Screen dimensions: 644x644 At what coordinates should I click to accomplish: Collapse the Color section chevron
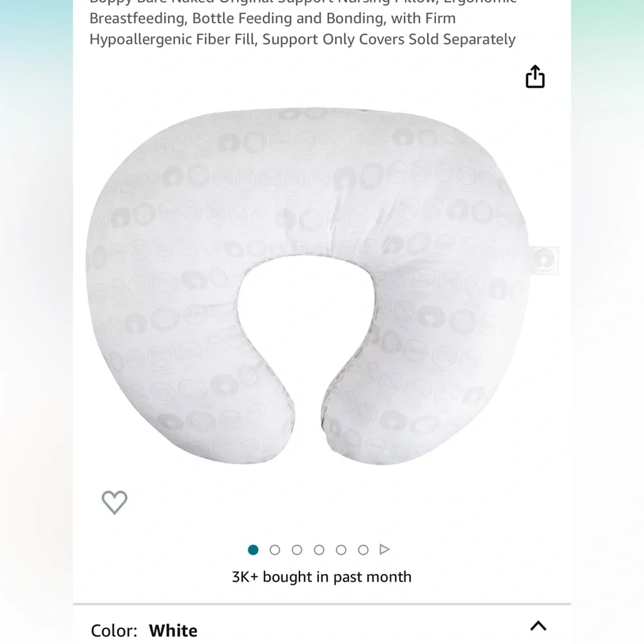[538, 625]
